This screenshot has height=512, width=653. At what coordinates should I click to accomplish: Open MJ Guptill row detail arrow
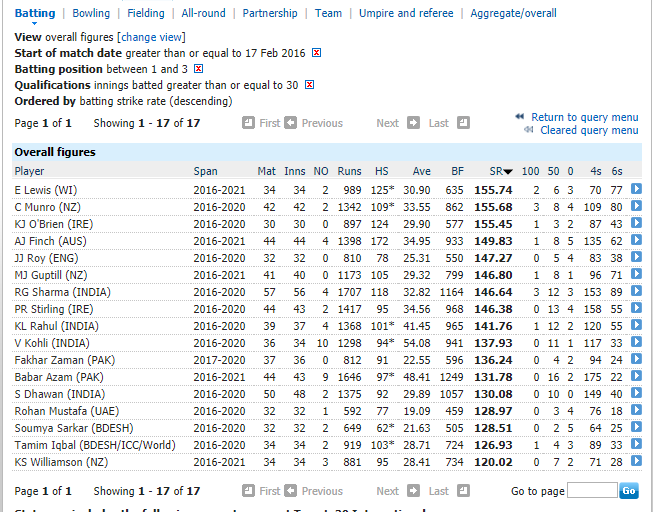click(x=636, y=274)
